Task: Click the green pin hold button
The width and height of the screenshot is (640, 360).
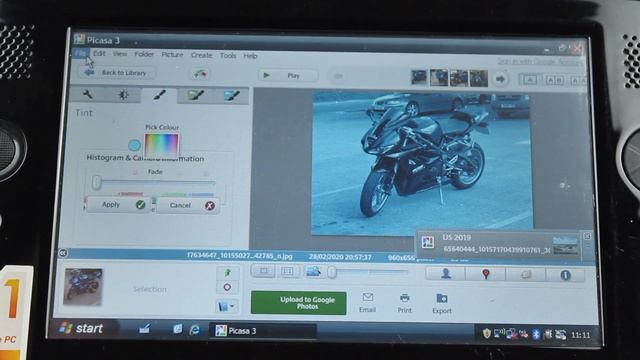Action: point(227,272)
